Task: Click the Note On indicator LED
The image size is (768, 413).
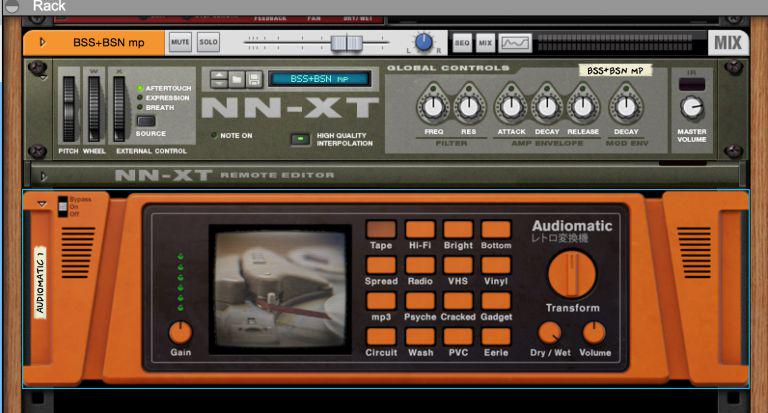Action: pyautogui.click(x=214, y=135)
